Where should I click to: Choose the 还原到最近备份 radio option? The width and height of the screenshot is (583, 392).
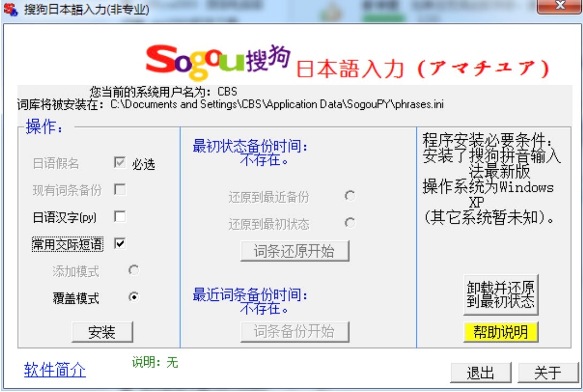pos(350,196)
